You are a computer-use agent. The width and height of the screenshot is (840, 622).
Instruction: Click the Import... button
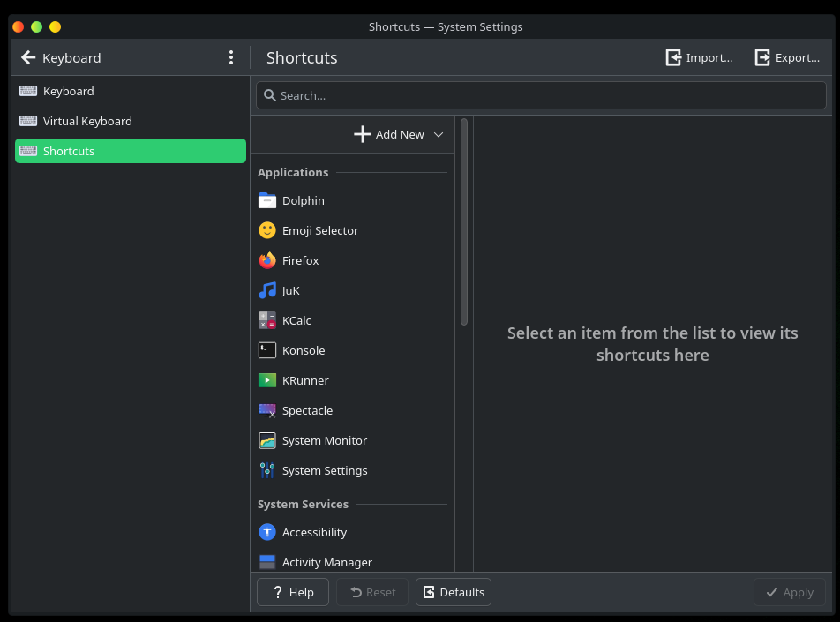(699, 58)
